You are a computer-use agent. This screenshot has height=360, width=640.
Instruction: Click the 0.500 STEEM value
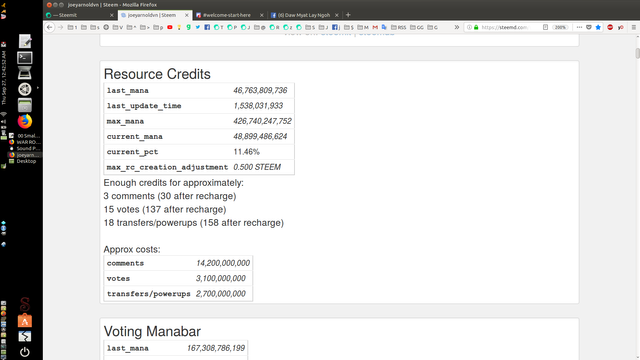(257, 167)
